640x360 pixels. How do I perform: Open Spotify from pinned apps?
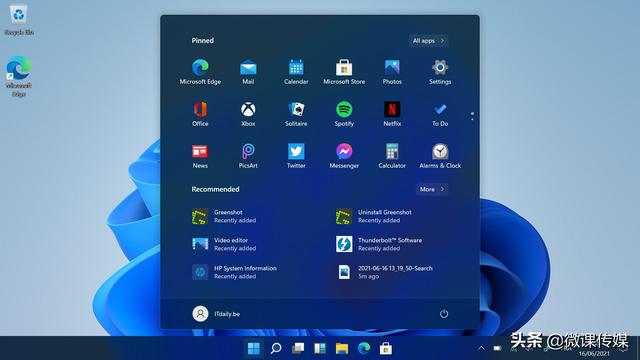tap(344, 114)
